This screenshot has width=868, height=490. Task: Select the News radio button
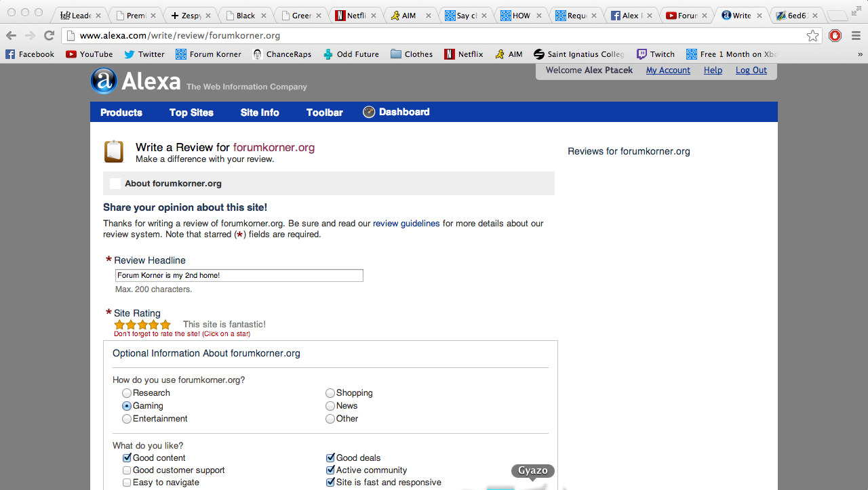pos(330,406)
